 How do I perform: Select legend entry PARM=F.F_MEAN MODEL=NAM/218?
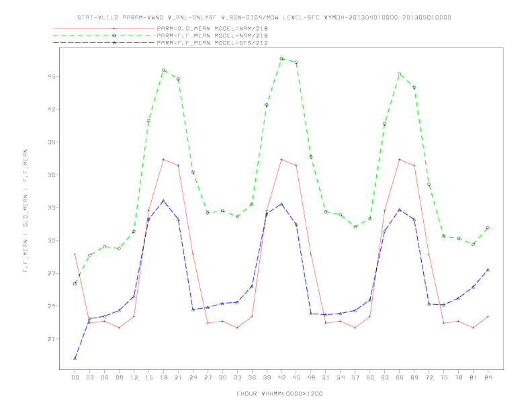pyautogui.click(x=212, y=36)
